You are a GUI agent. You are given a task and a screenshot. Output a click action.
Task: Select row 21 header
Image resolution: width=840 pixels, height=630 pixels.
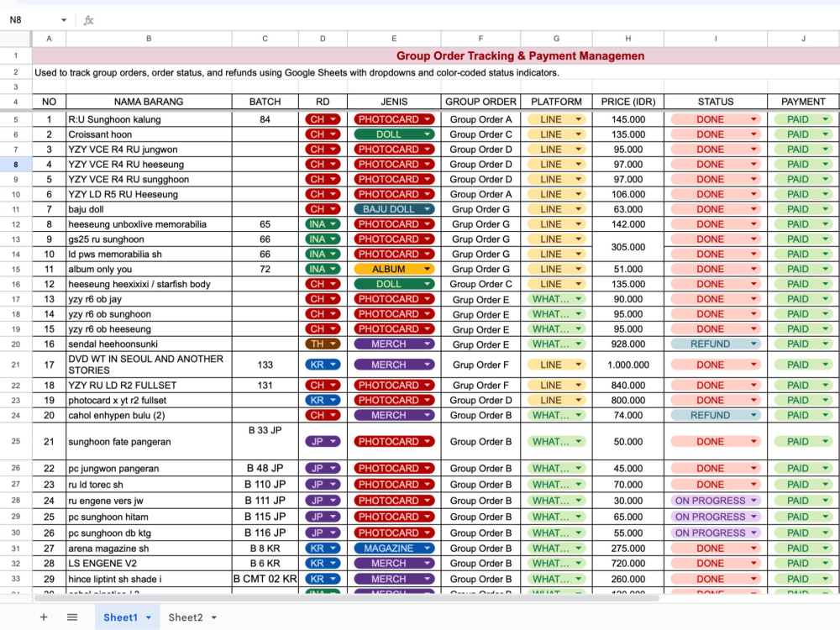click(15, 365)
